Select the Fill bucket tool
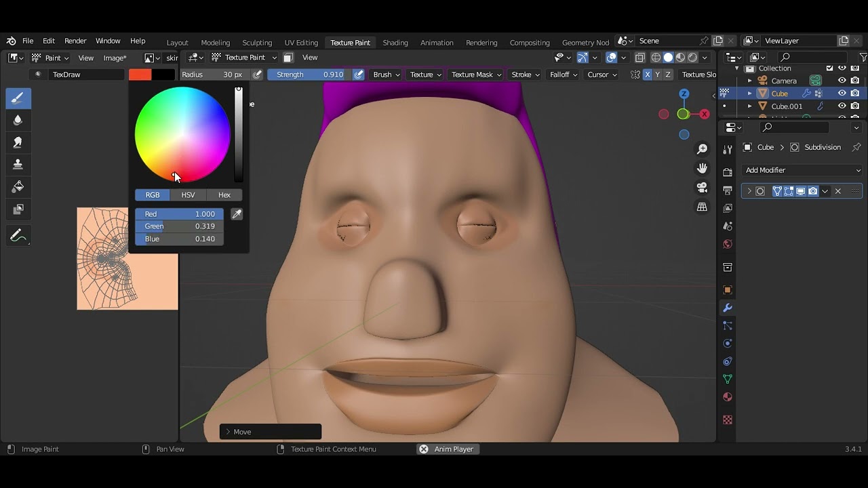Viewport: 868px width, 488px height. (18, 186)
